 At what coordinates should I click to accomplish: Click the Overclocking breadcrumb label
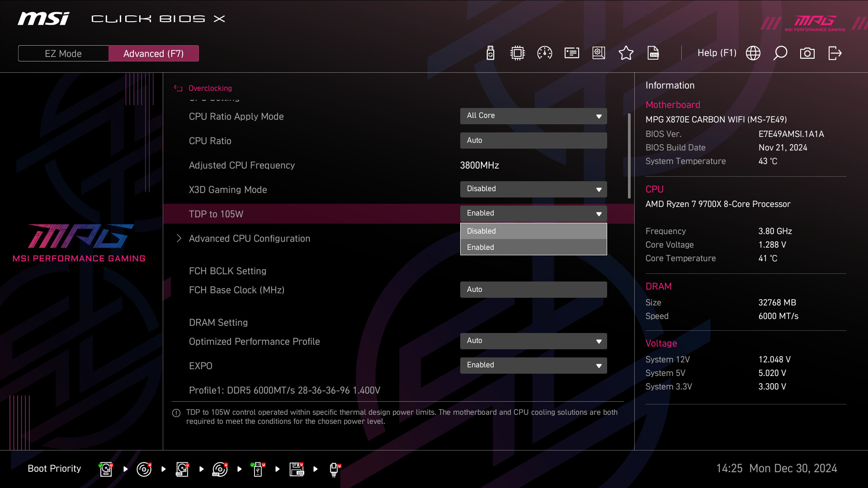click(210, 89)
